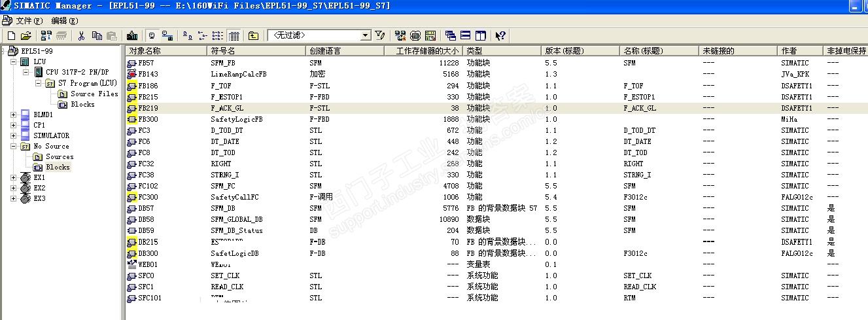Click the filter funnel icon
Viewport: 868px width, 320px height.
coord(380,35)
